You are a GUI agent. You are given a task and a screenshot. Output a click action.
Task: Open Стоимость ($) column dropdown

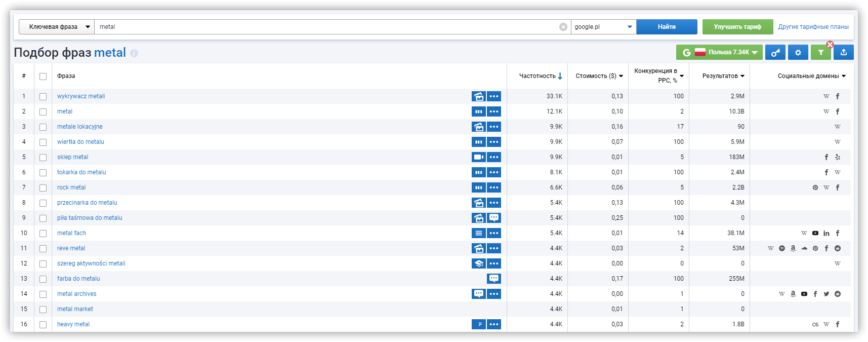click(x=599, y=76)
